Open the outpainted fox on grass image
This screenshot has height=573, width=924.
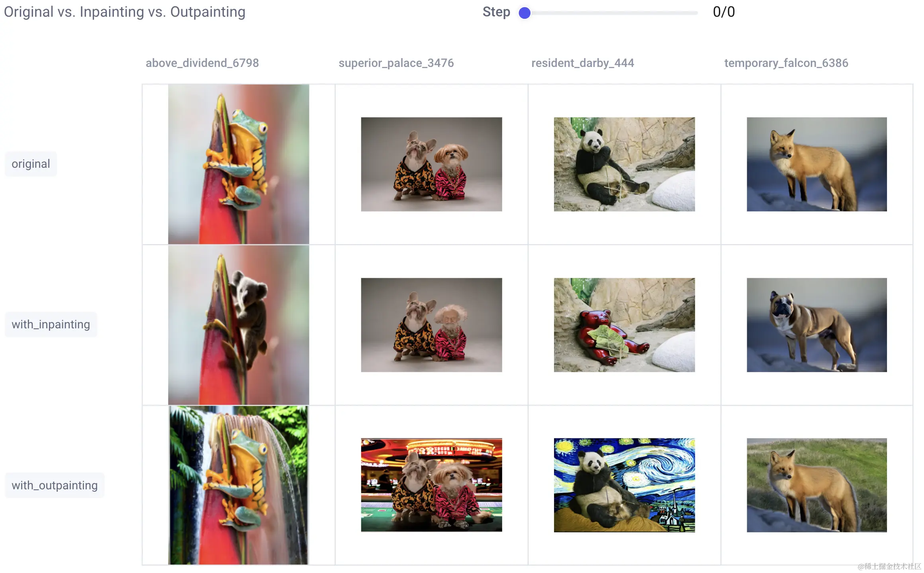817,485
